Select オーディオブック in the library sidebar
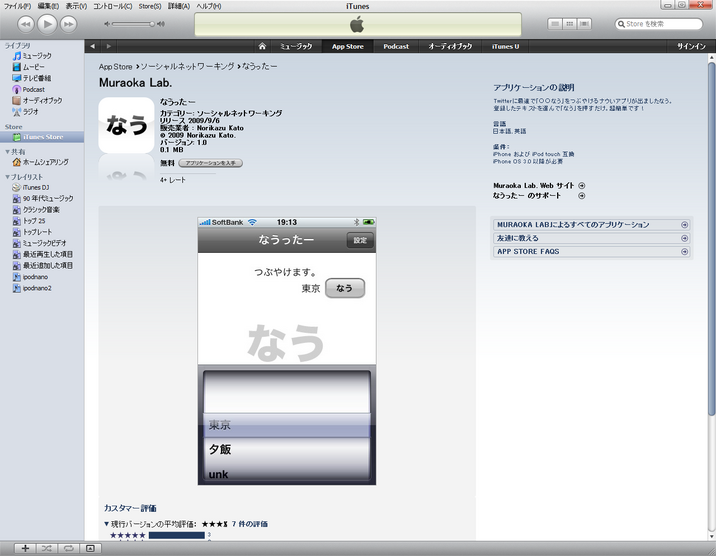 point(37,100)
